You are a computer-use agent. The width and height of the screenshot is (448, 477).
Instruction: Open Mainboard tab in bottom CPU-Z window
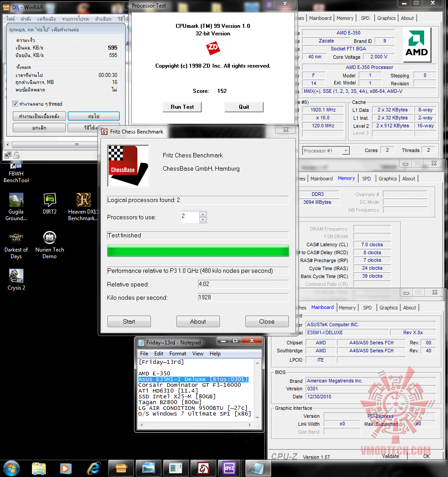pyautogui.click(x=322, y=307)
